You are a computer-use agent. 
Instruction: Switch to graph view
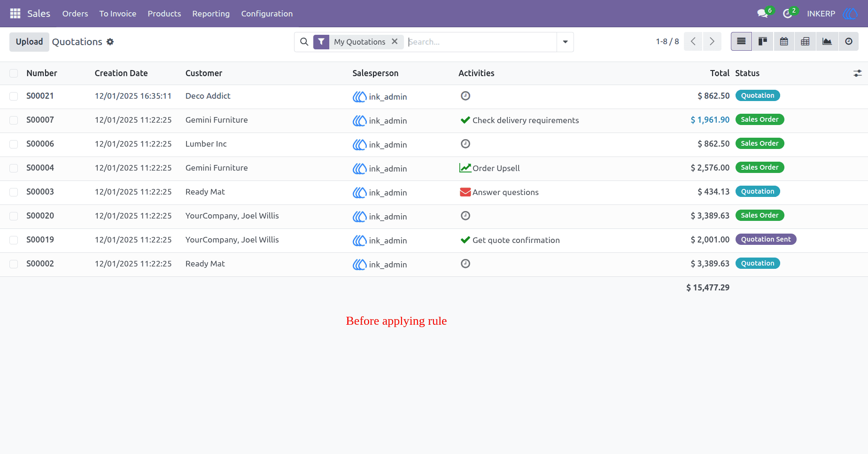(827, 41)
